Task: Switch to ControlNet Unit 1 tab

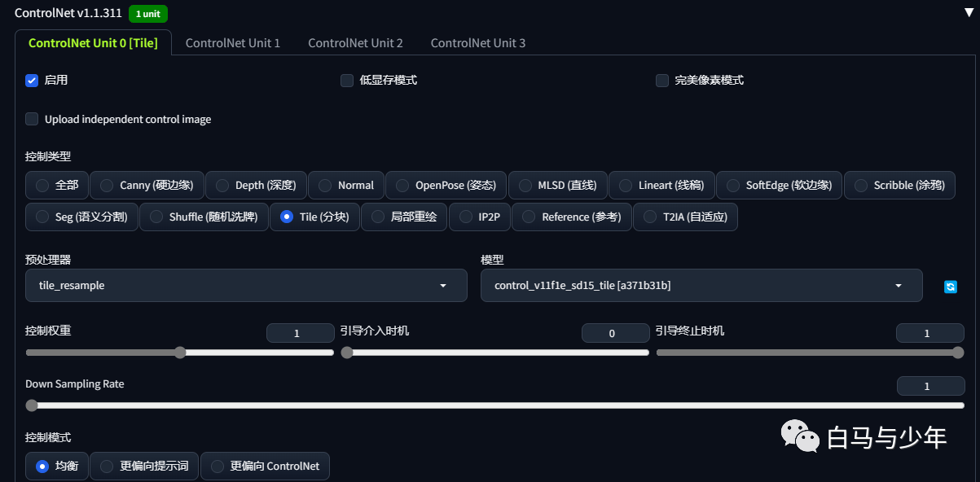Action: pos(233,43)
